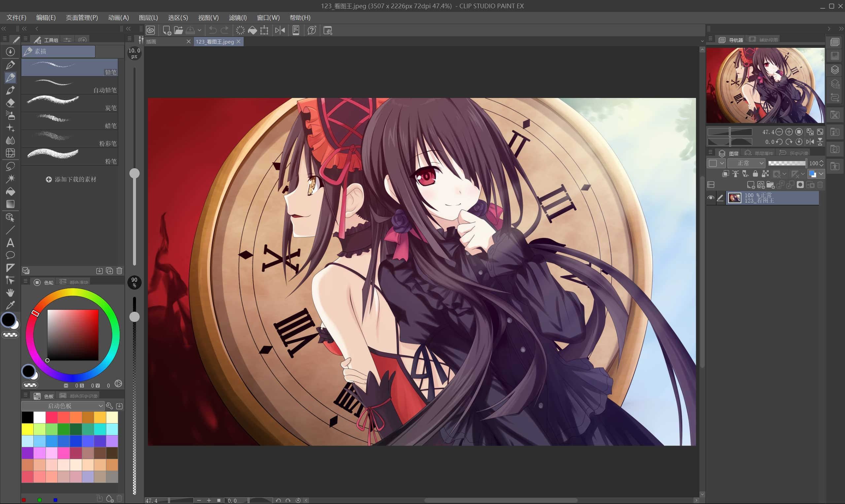Select the Eraser tool
845x504 pixels.
pos(10,103)
